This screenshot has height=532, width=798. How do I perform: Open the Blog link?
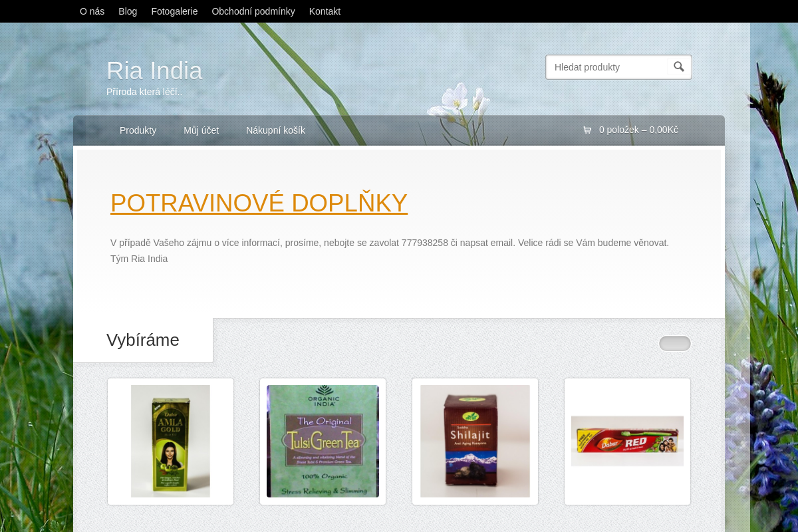click(128, 11)
